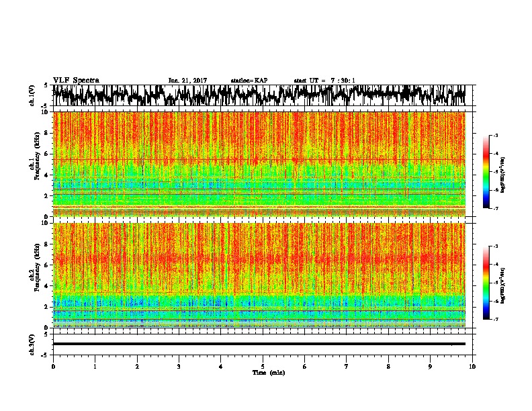Click the ch.2 color bar log(PSD) unit label
The width and height of the screenshot is (532, 411).
503,285
